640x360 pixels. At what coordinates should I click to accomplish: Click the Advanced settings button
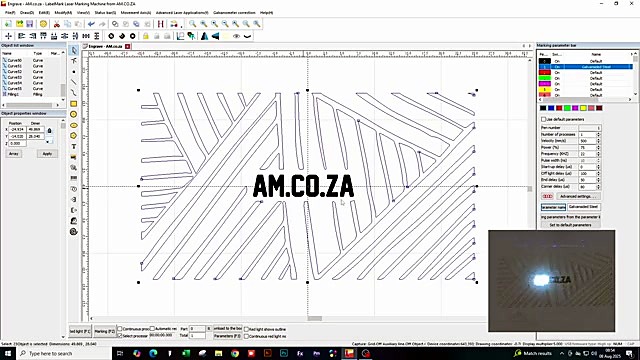tap(578, 196)
